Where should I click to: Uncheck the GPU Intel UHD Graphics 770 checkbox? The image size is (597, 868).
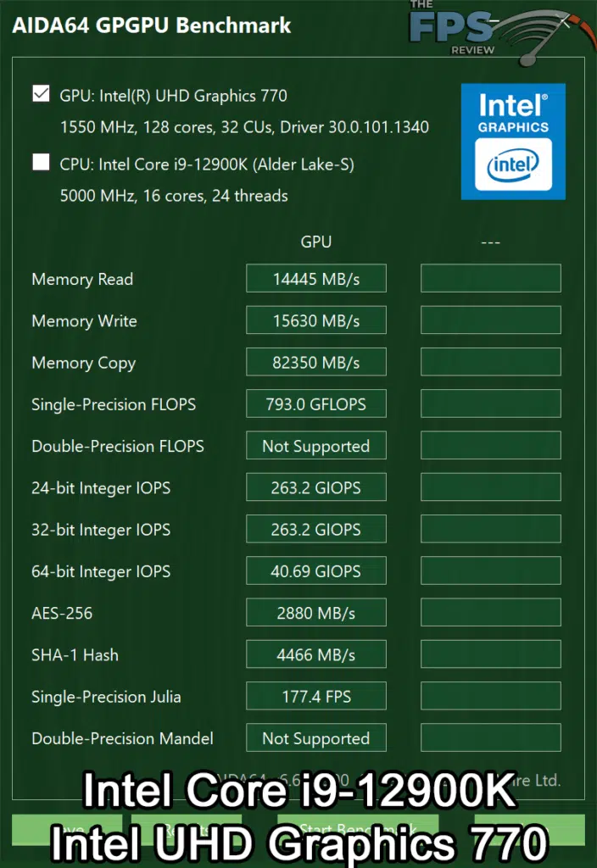[41, 93]
